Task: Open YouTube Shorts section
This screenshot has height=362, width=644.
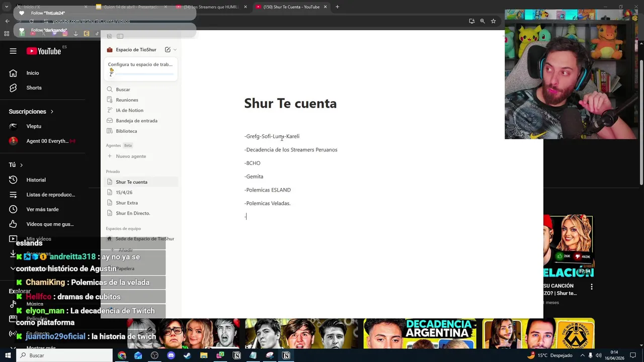Action: [x=34, y=87]
